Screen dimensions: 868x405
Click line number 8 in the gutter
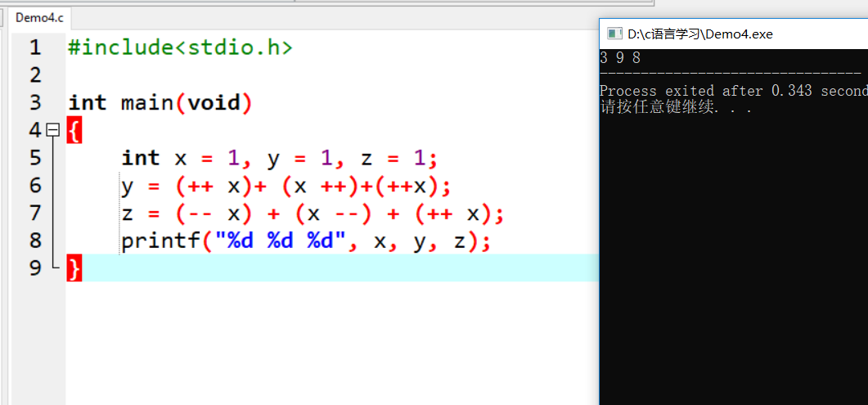(35, 241)
